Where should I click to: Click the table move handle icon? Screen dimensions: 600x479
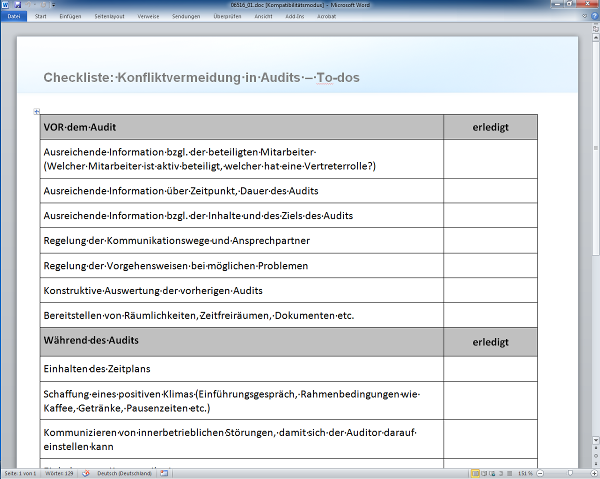[36, 111]
